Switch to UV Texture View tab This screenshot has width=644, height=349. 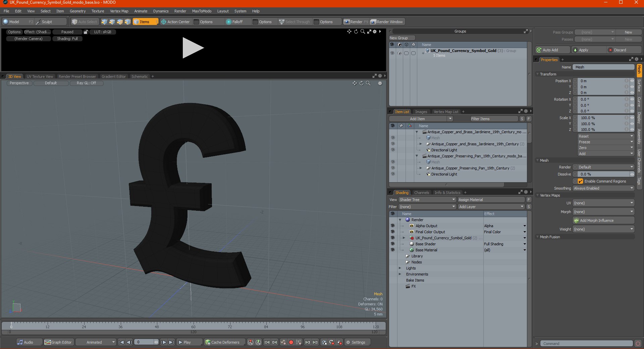pos(40,77)
